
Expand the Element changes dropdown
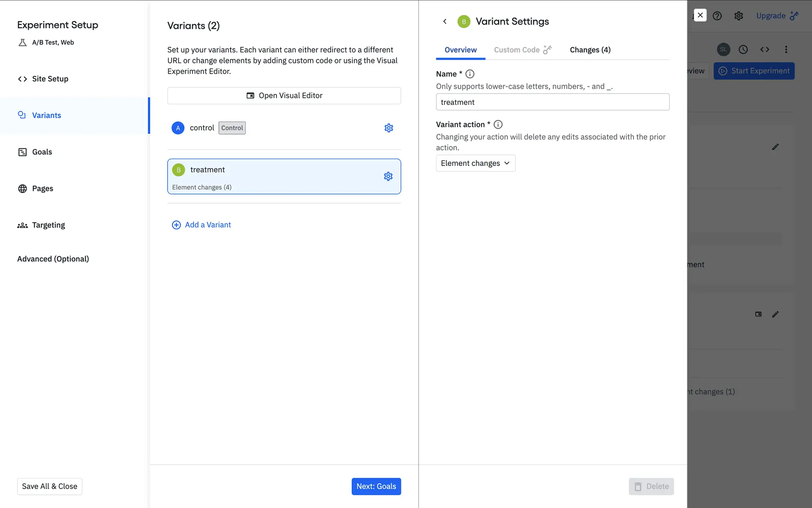pos(475,163)
